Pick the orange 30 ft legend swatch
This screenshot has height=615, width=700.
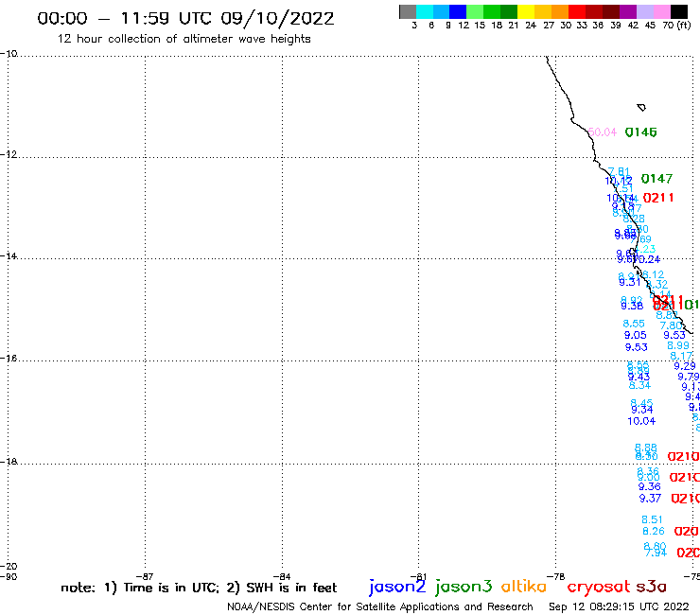560,11
